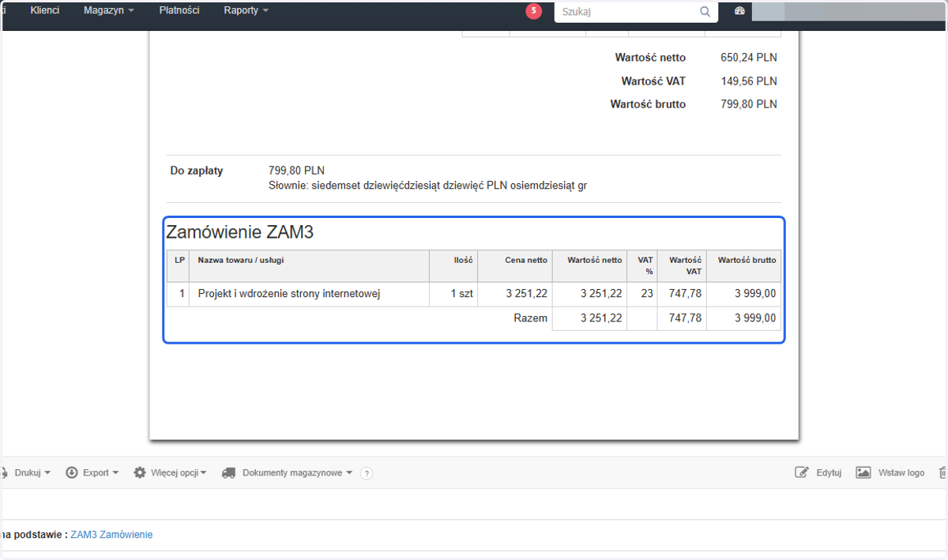Expand the Export dropdown arrow
This screenshot has width=948, height=560.
[x=115, y=472]
